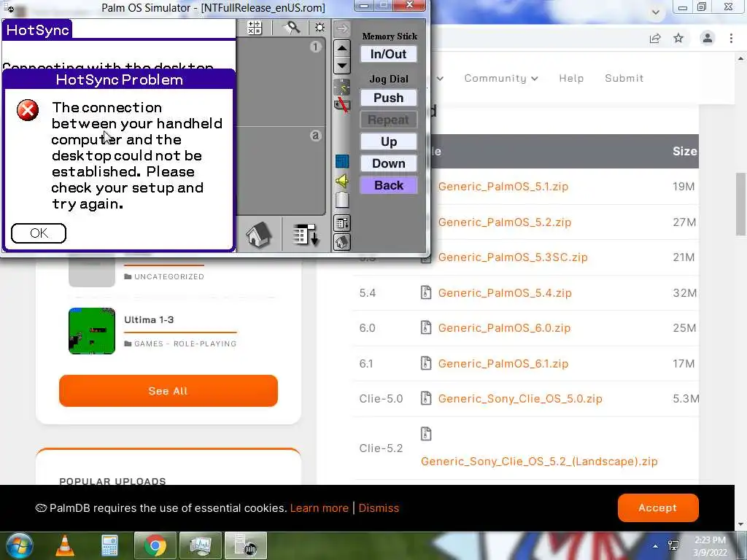Screen dimensions: 747x560
Task: Tap the clock icon in status bar
Action: pos(342,87)
